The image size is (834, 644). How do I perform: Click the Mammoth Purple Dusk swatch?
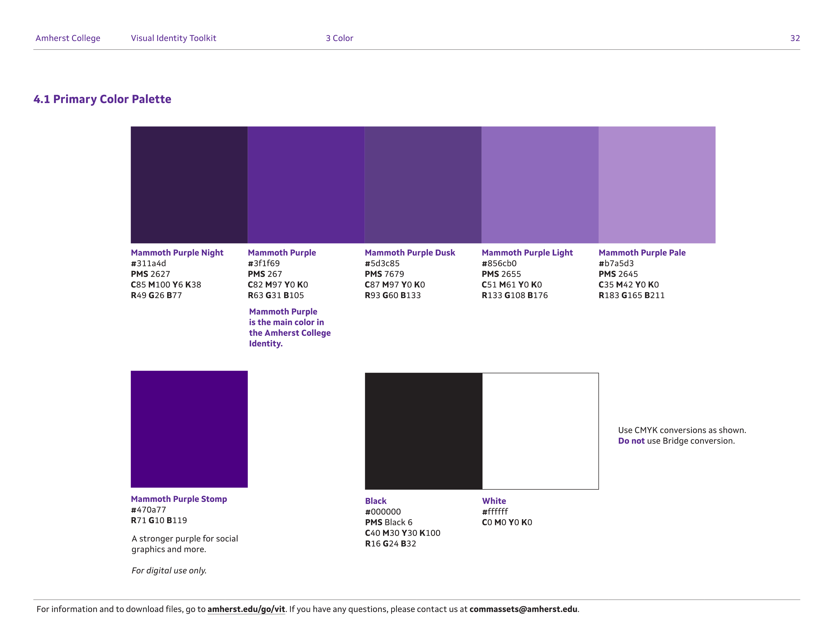click(423, 185)
